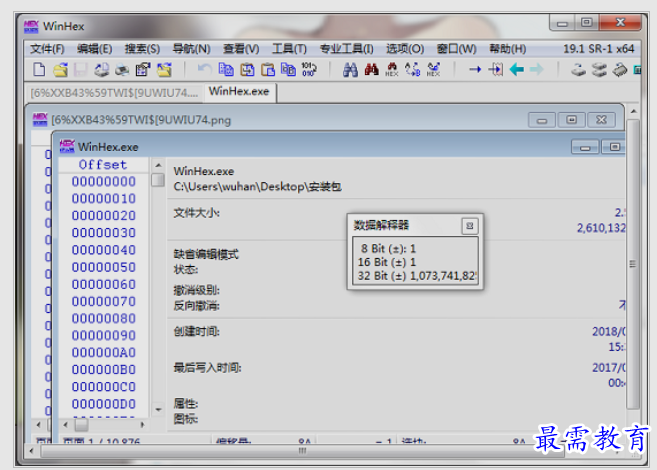Click the Undo arrow icon
Image resolution: width=657 pixels, height=470 pixels.
pos(204,68)
